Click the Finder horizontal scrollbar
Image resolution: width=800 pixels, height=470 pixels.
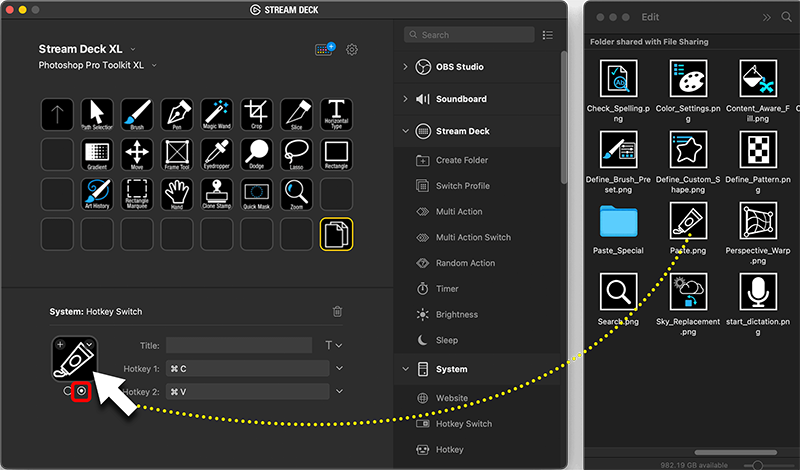click(x=736, y=452)
